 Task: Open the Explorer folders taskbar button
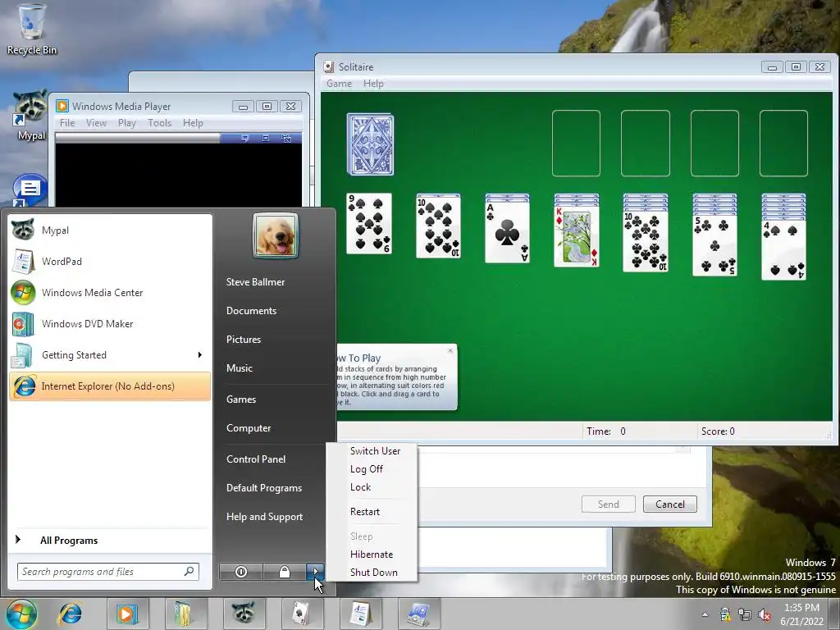(x=185, y=614)
